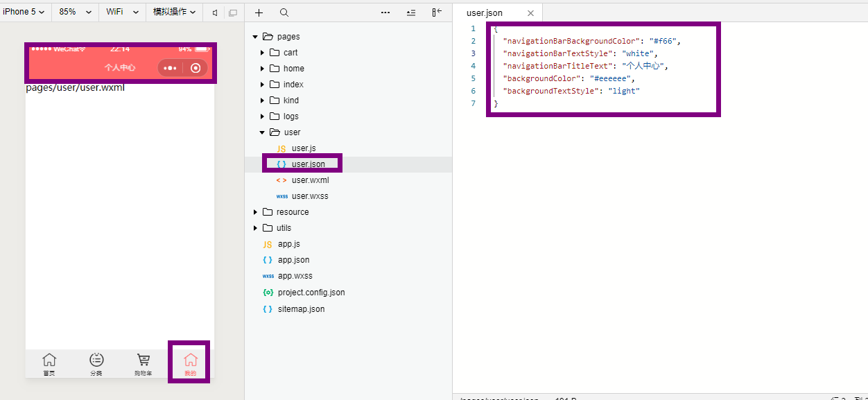Screen dimensions: 868x400
Task: Click the cart folder icon
Action: [275, 53]
